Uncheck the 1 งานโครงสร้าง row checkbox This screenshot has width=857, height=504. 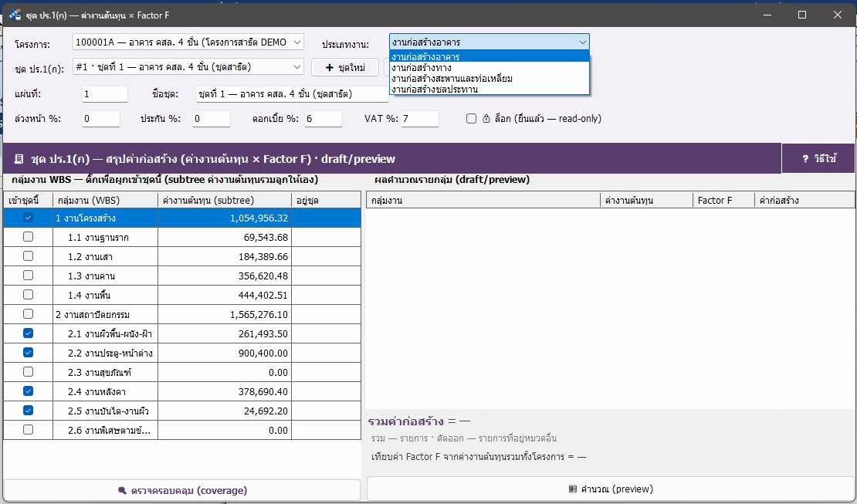click(29, 218)
